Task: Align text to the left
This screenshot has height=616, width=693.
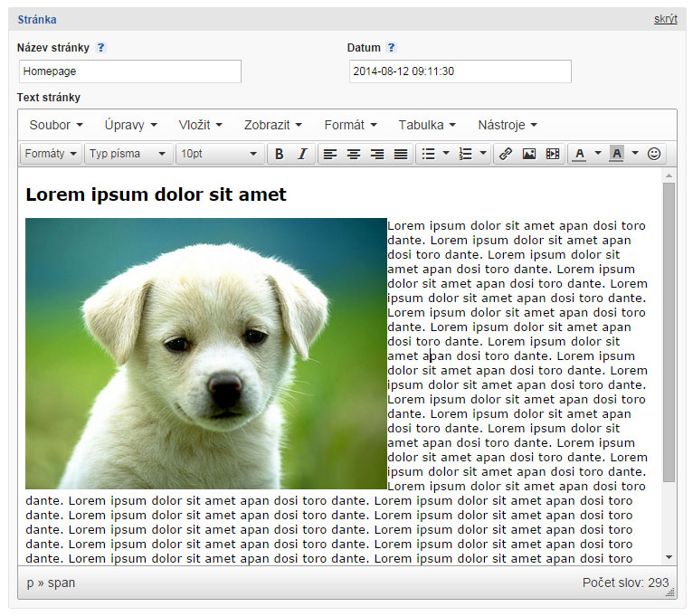Action: click(330, 154)
